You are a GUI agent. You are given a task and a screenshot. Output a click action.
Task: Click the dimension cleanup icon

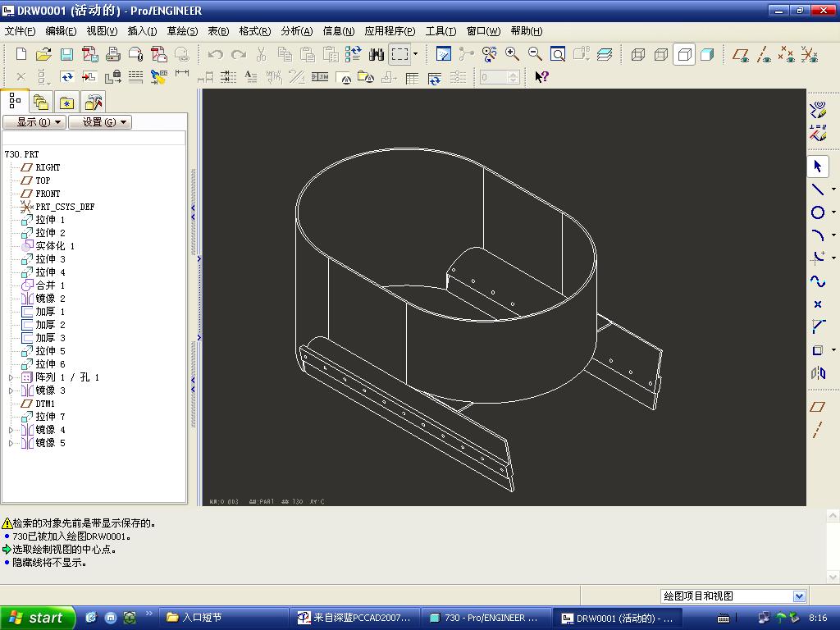(228, 77)
